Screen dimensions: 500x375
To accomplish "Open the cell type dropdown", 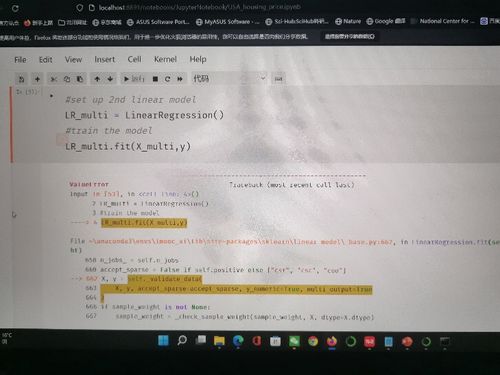I will [229, 79].
